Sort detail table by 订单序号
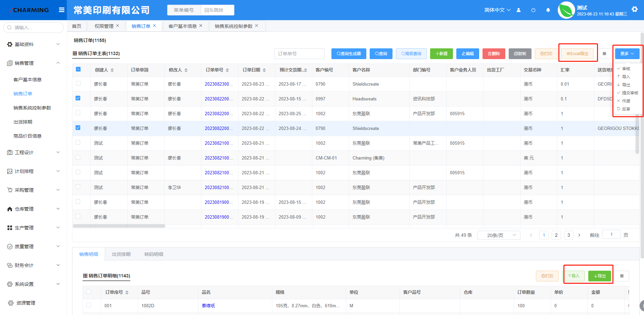Viewport: 644px width, 315px height. pos(127,292)
